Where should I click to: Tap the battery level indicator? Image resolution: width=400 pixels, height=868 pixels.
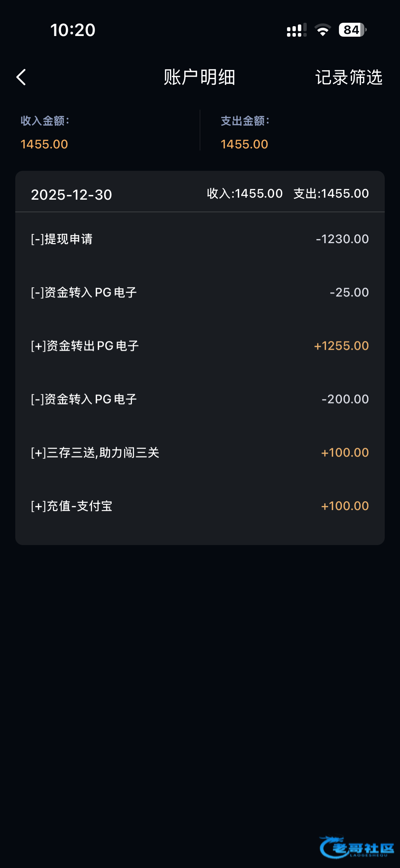point(353,30)
